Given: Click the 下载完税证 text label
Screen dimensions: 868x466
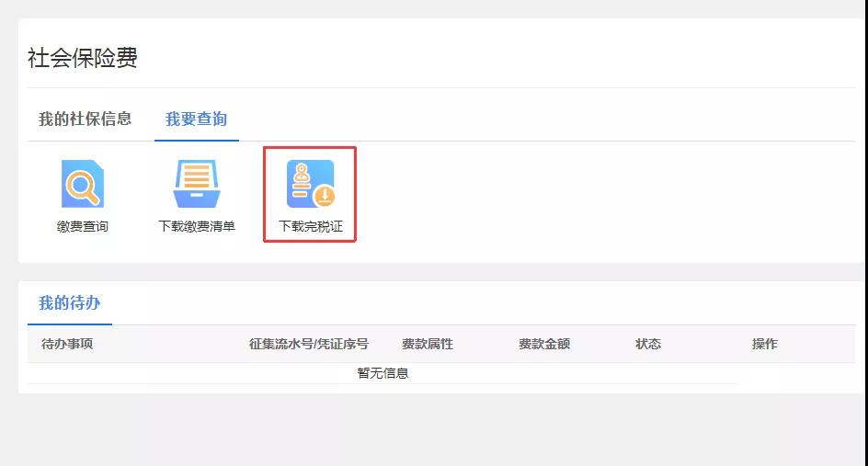Looking at the screenshot, I should (310, 226).
